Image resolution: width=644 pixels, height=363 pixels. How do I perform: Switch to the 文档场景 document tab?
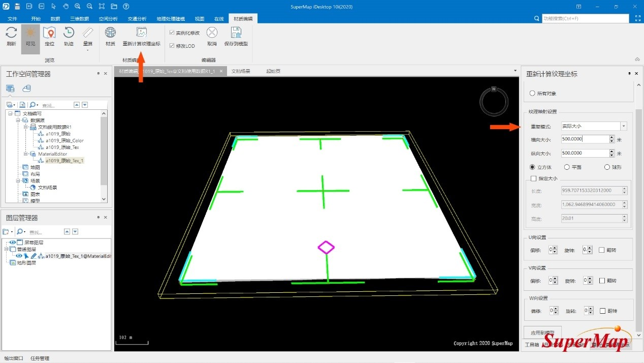[241, 71]
